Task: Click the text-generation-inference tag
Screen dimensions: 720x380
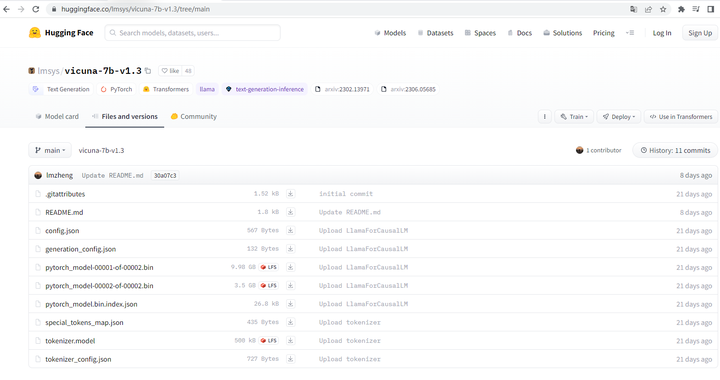Action: 264,89
